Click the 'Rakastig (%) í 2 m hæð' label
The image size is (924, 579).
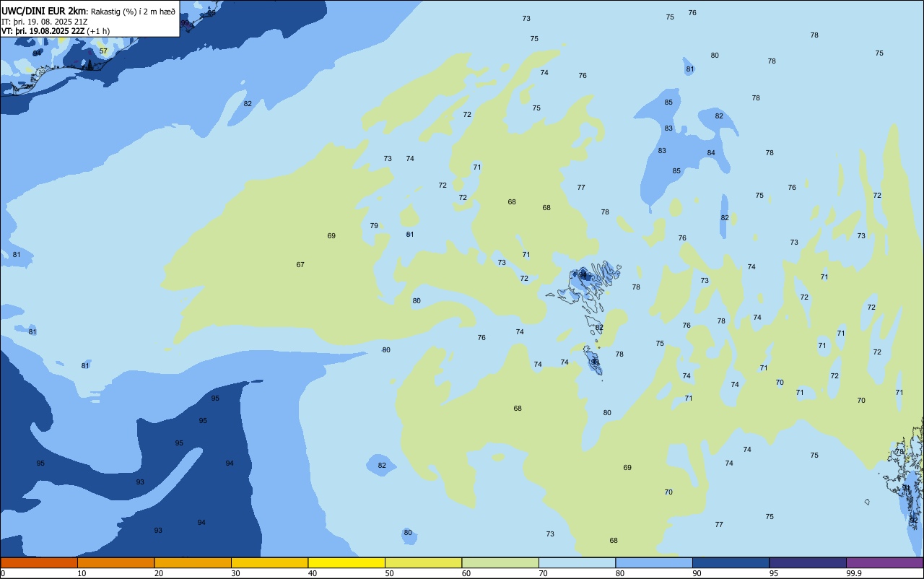point(133,12)
